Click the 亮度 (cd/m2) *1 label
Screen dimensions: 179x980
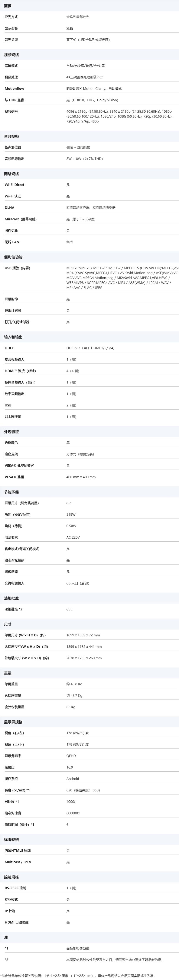[x=17, y=790]
